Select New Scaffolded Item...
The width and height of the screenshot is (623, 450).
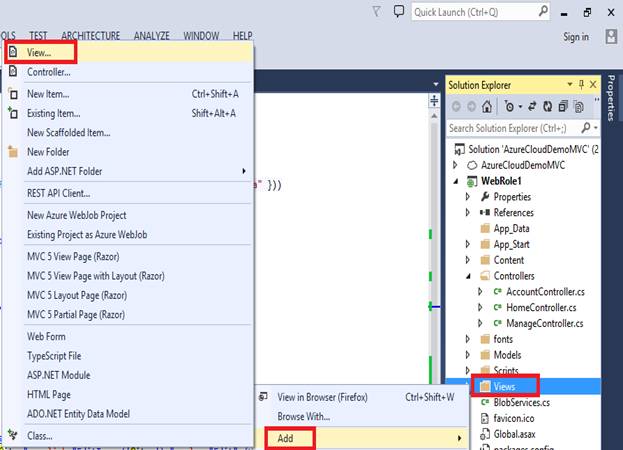[128, 132]
